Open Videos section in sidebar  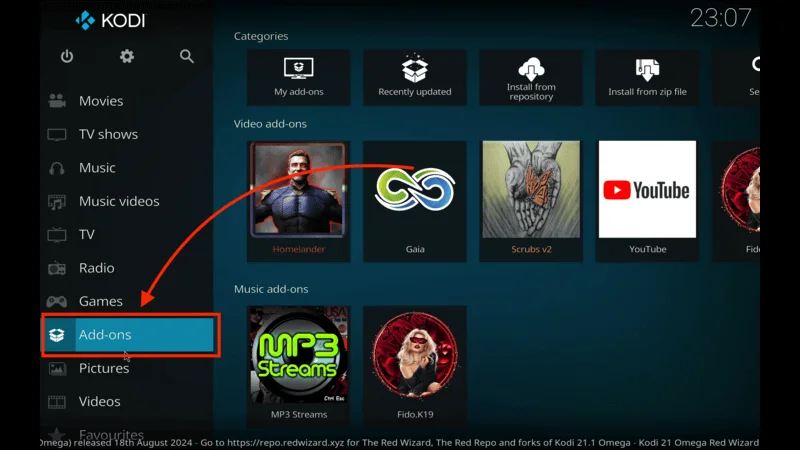pos(127,402)
